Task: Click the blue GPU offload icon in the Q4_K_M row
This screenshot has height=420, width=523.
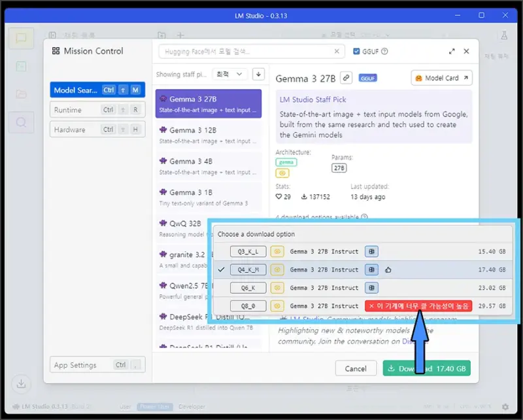Action: (x=371, y=270)
